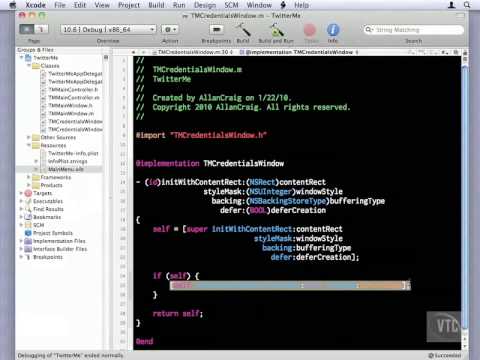Screen dimensions: 480x360
Task: Collapse the Resources group
Action: point(29,145)
